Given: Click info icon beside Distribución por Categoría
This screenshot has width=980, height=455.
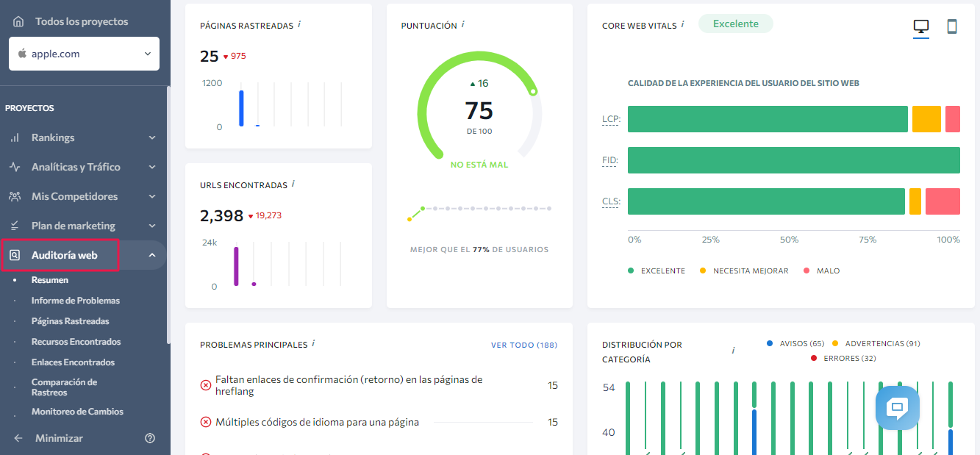Looking at the screenshot, I should pos(733,351).
